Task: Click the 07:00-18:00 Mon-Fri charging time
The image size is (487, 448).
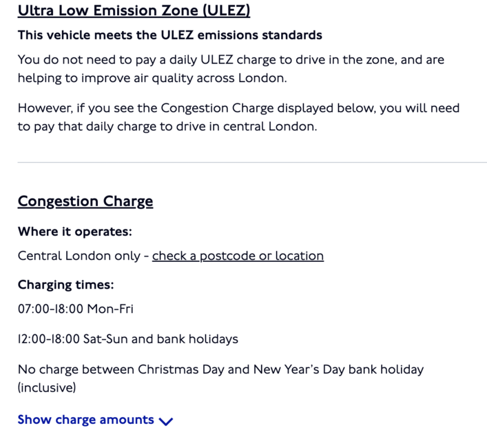Action: pos(76,309)
